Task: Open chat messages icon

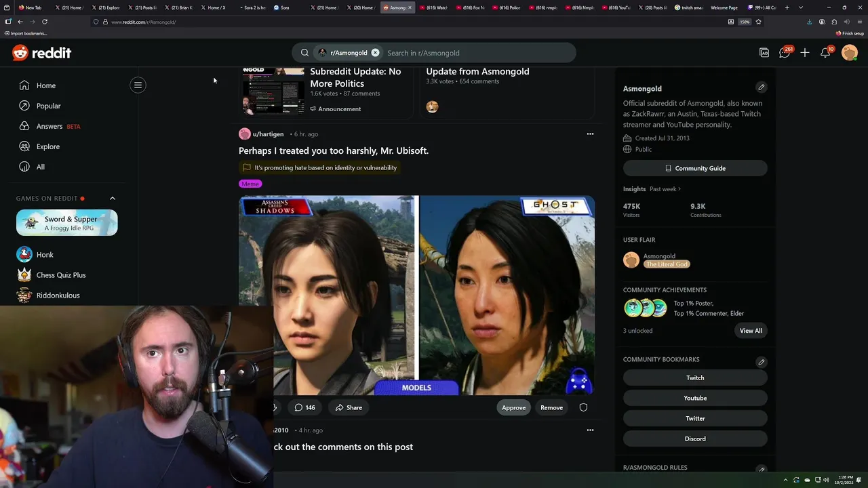Action: click(x=785, y=53)
